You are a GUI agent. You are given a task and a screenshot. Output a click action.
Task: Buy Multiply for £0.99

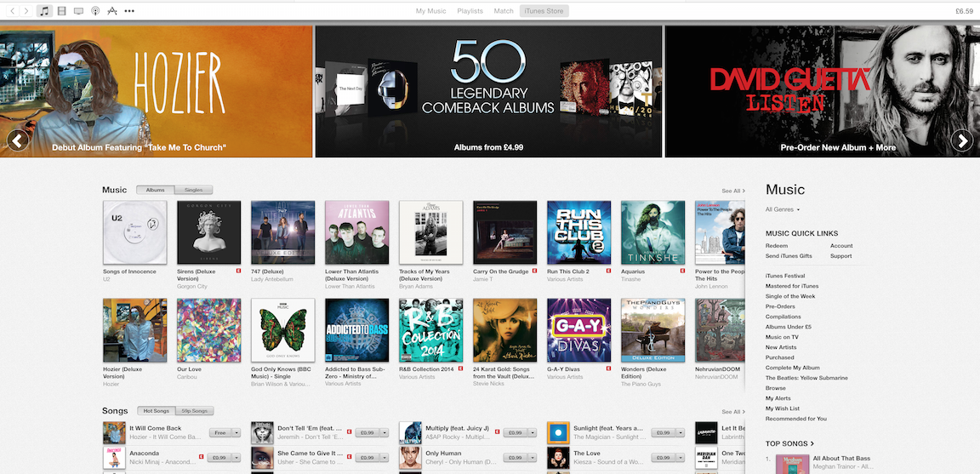tap(516, 433)
